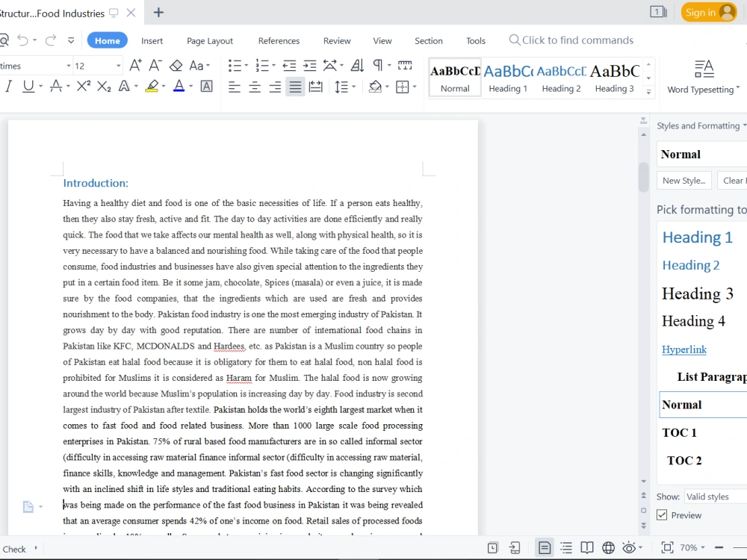The image size is (747, 560).
Task: Click the Fit to Page zoom icon
Action: pyautogui.click(x=667, y=547)
